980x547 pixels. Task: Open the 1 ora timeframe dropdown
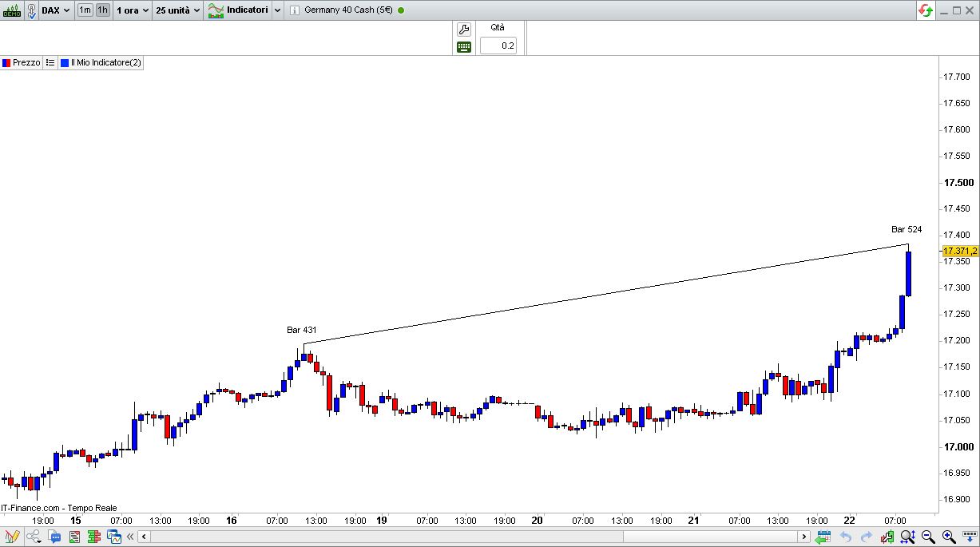tap(133, 10)
